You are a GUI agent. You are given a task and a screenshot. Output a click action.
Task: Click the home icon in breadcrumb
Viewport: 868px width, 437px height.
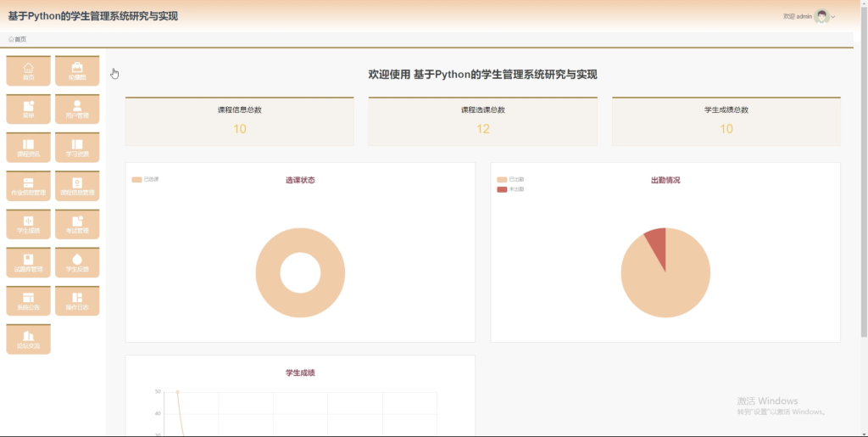pos(11,39)
